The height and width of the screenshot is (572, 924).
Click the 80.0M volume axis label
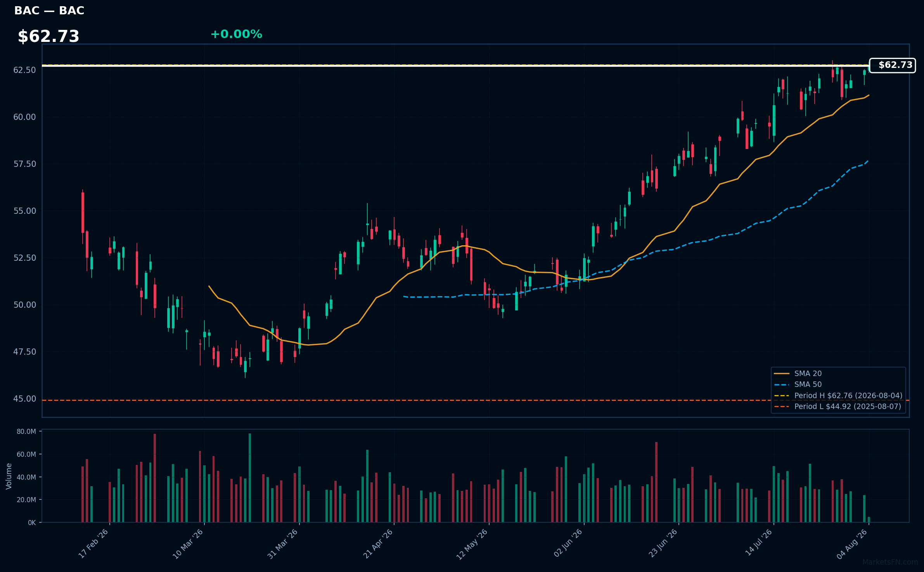(26, 432)
